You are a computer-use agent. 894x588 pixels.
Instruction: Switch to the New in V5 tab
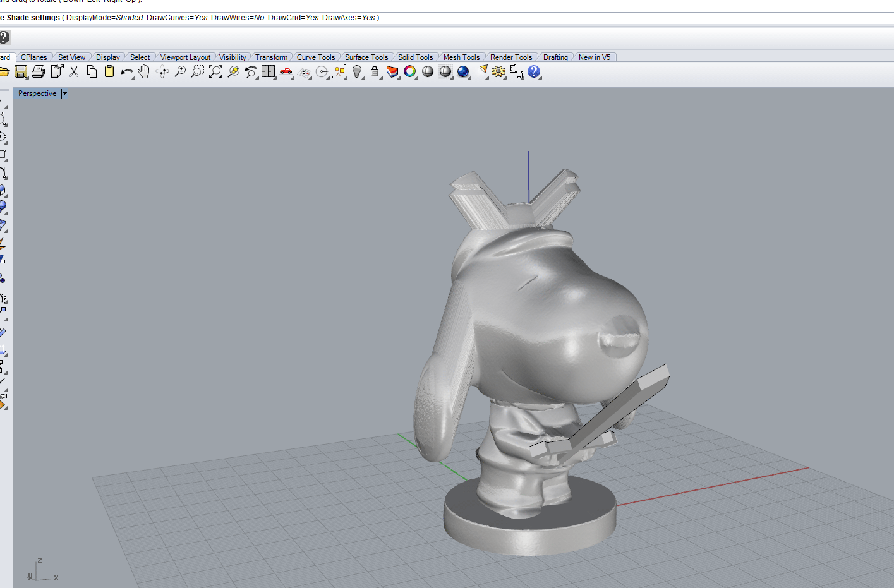[x=595, y=57]
